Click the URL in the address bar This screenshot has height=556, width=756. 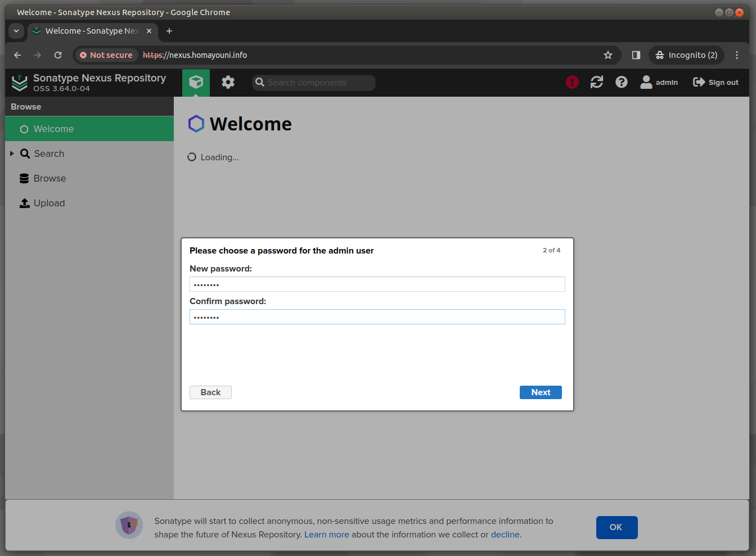(195, 55)
